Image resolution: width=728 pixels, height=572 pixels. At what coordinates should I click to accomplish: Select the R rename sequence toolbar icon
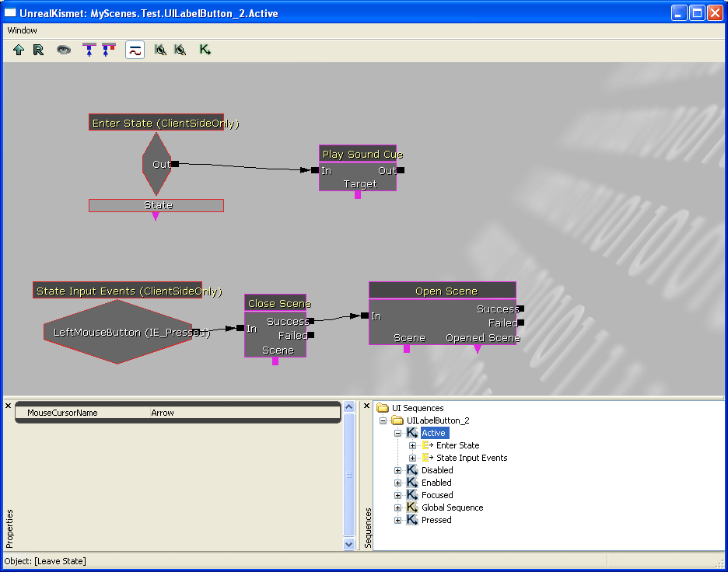(x=37, y=49)
